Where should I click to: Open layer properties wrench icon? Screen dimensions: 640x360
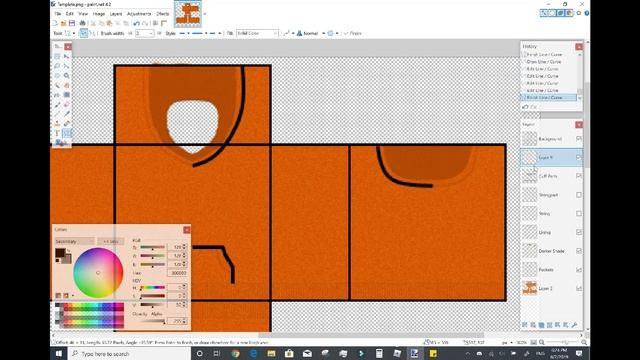[574, 324]
